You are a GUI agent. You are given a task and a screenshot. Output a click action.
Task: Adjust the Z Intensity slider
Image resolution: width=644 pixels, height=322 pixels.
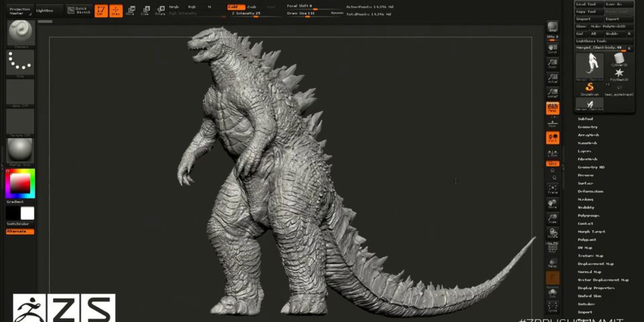click(255, 14)
